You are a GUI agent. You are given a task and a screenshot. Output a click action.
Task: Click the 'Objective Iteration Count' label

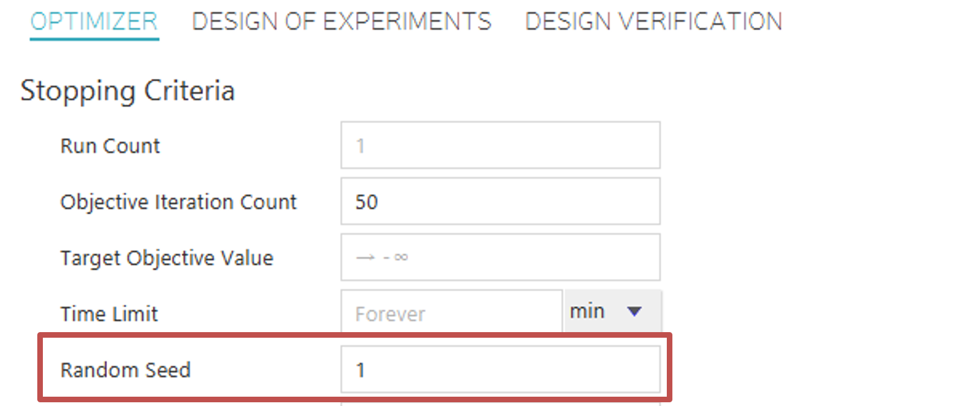(x=178, y=202)
